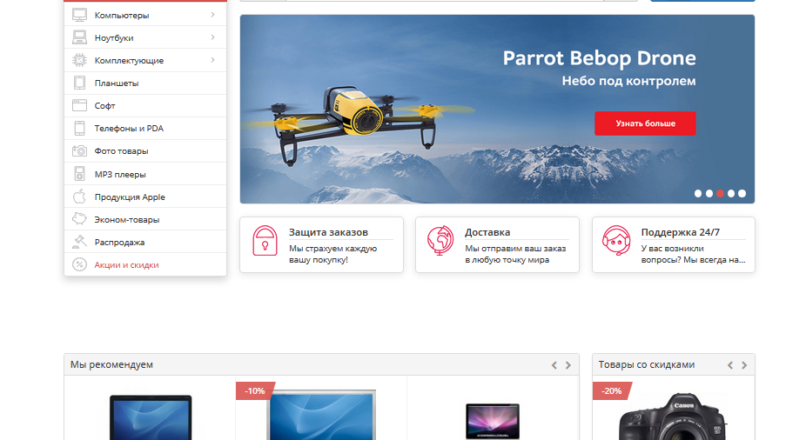Screen dimensions: 806x440
Task: Click the Мы страхуем каждую вашу покупку text
Action: [333, 254]
